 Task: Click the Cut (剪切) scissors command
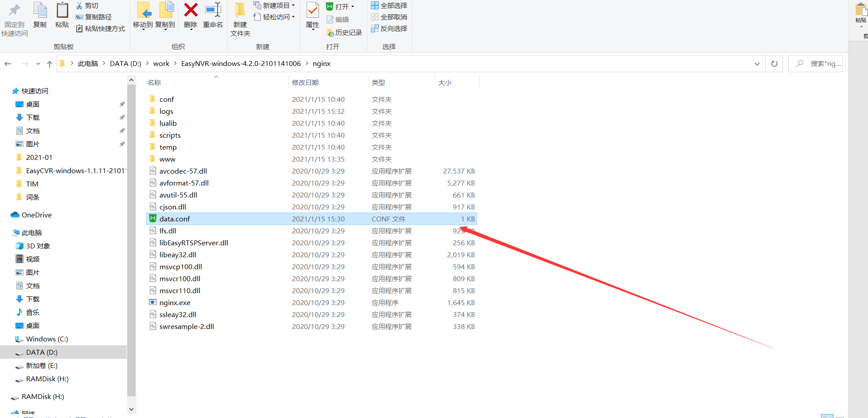point(87,5)
